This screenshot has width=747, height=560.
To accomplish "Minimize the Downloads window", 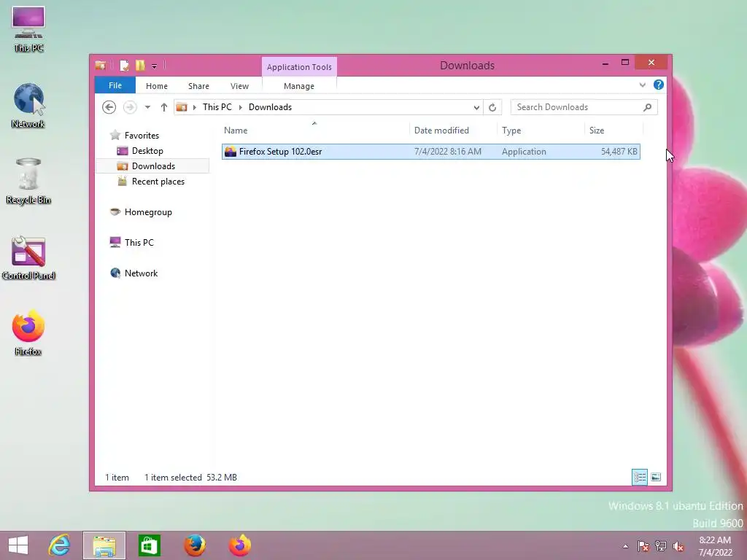I will point(605,63).
